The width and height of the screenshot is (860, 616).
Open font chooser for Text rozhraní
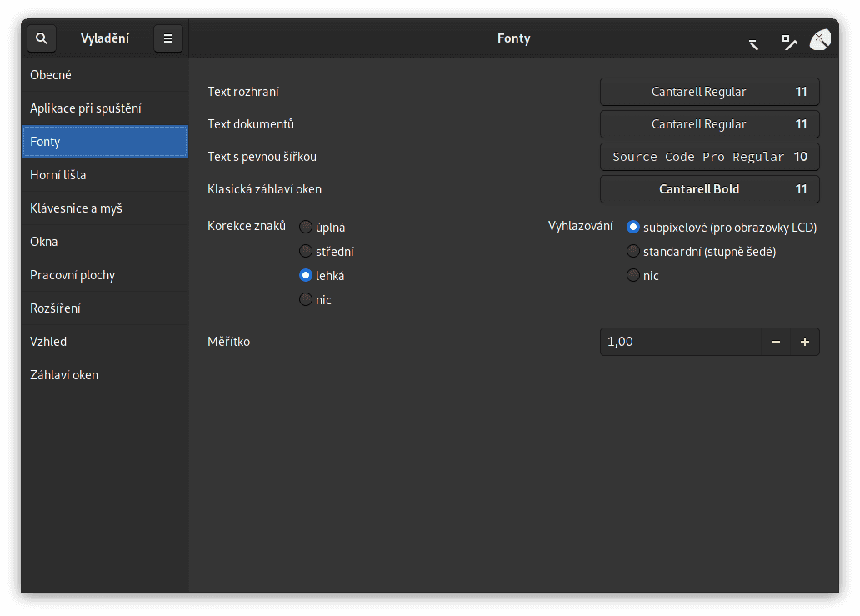coord(709,92)
